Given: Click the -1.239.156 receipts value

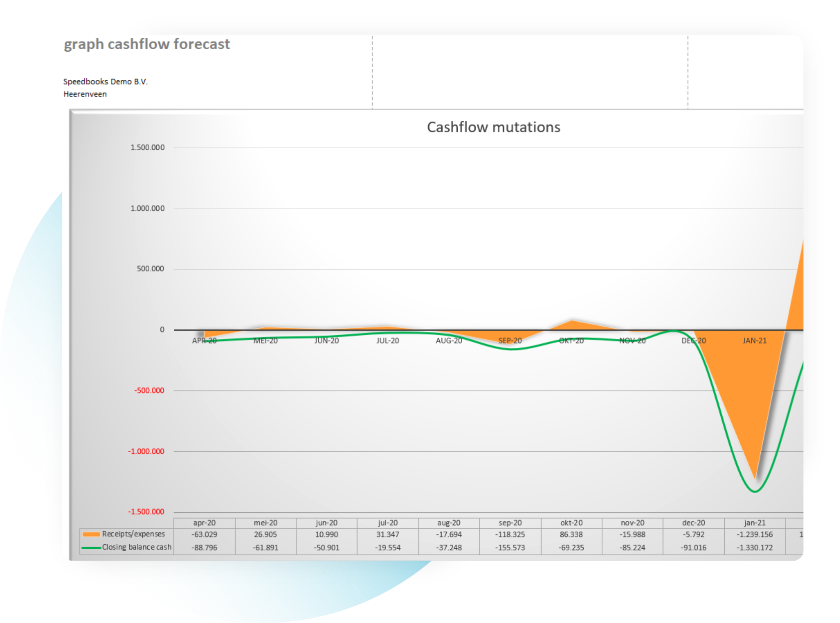Looking at the screenshot, I should click(754, 535).
